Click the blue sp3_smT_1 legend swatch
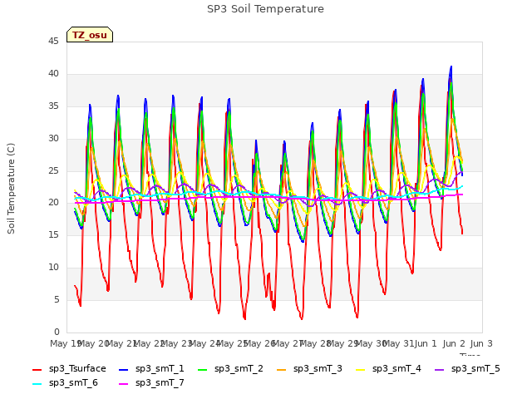The image size is (532, 399). click(x=124, y=369)
